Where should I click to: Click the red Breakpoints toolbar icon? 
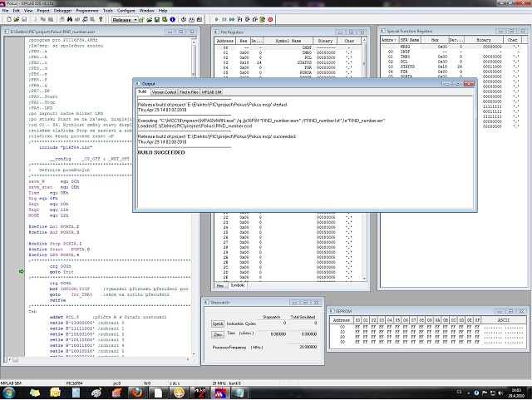270,19
